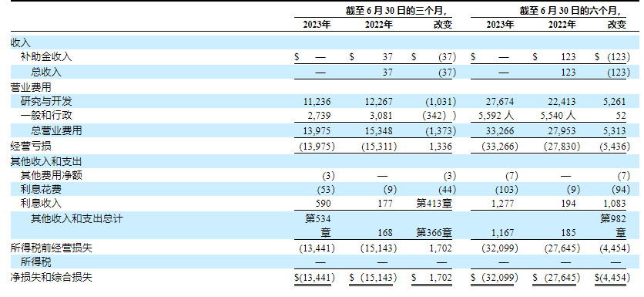The height and width of the screenshot is (297, 644).
Task: Click the (103) cell
Action: [507, 190]
